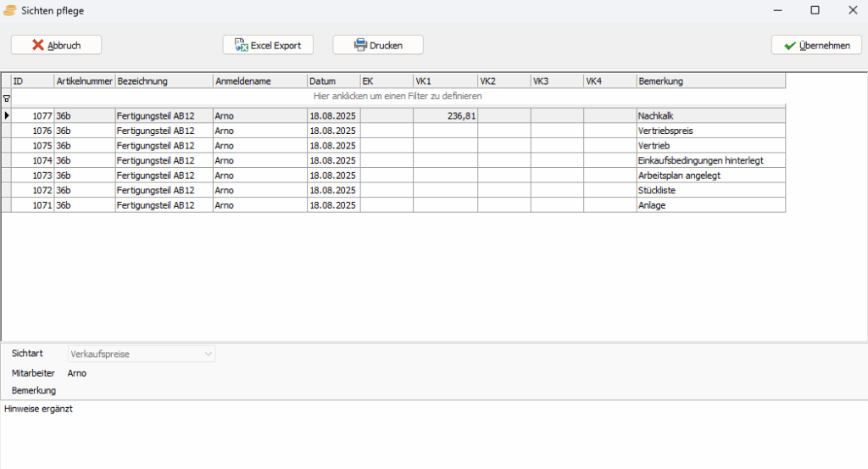Sort by the Datum column header
This screenshot has height=469, width=868.
click(x=332, y=81)
